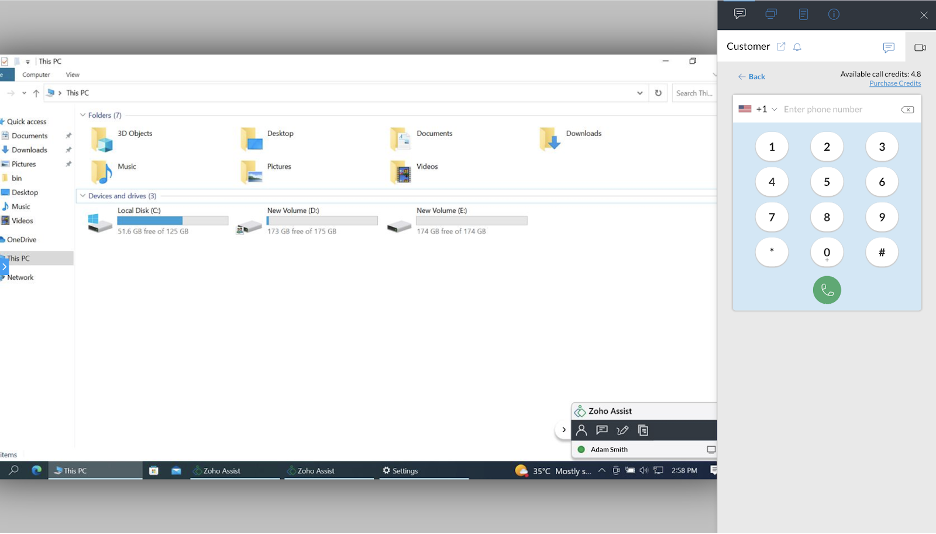Open the Computer ribbon tab
Viewport: 936px width, 534px height.
pos(36,75)
